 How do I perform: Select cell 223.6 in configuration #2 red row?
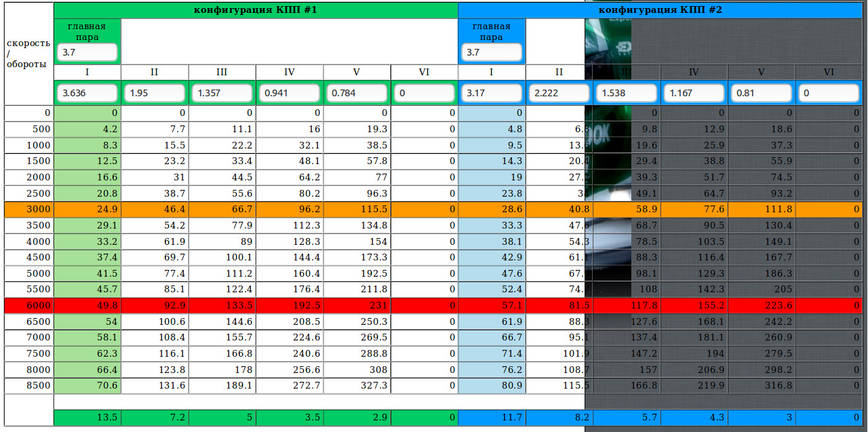point(762,306)
